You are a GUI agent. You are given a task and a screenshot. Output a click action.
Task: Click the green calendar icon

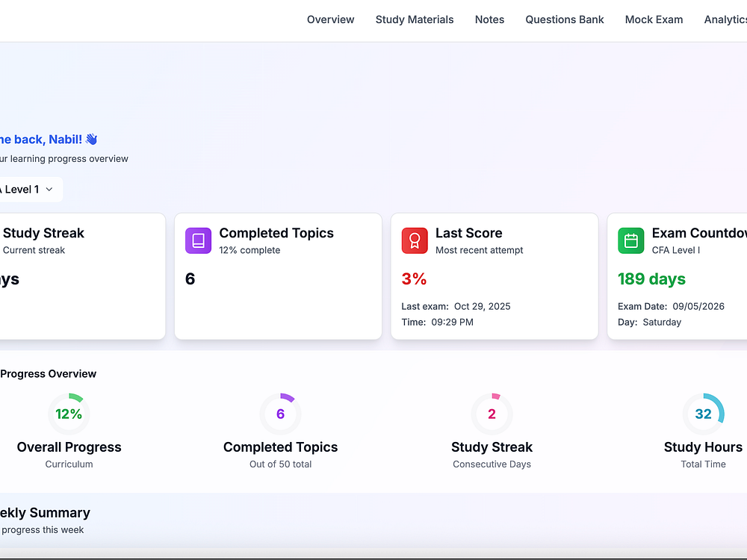coord(630,240)
